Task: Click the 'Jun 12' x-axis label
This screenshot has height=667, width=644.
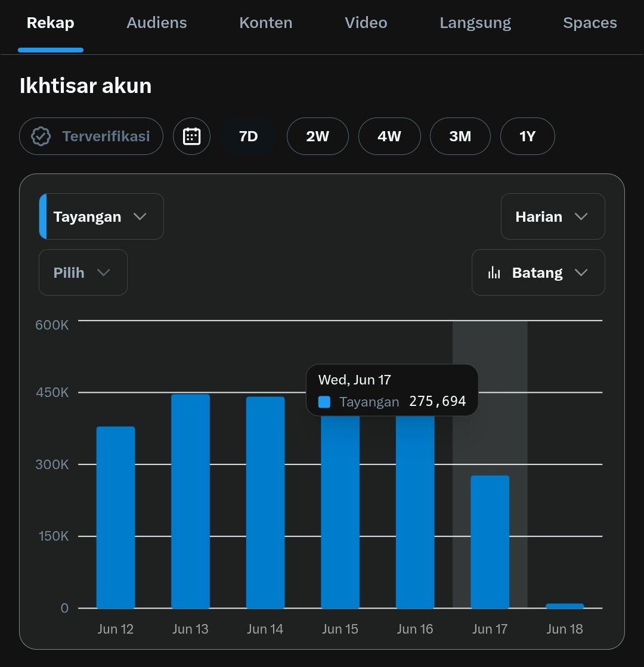Action: 115,629
